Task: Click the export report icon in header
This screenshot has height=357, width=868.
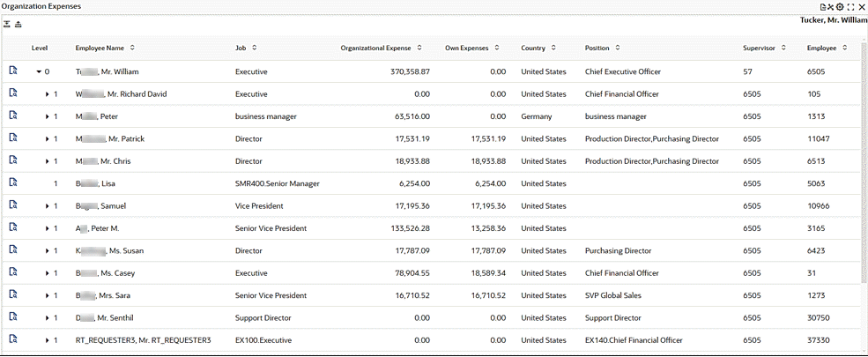Action: (x=823, y=6)
